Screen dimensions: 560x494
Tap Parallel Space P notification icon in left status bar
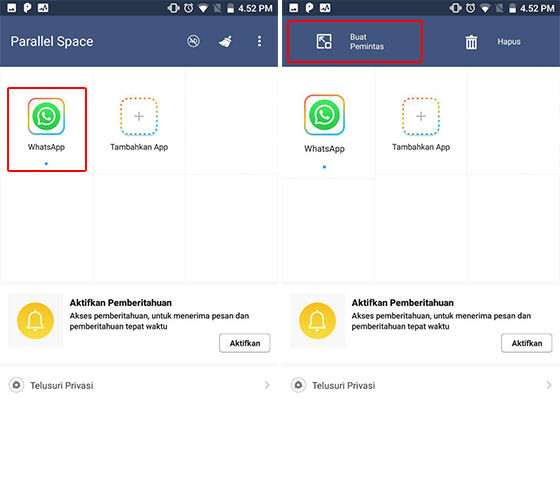[27, 8]
